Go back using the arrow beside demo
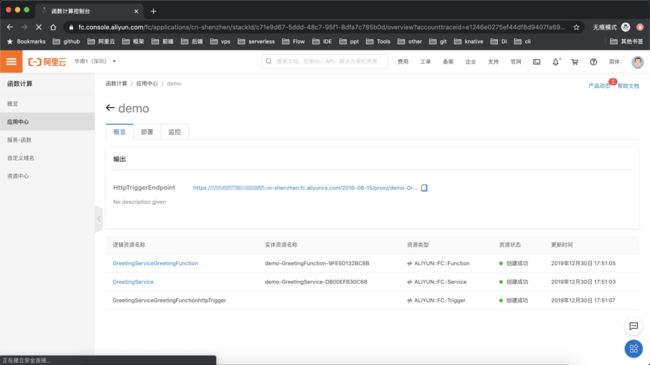The image size is (650, 365). point(110,108)
